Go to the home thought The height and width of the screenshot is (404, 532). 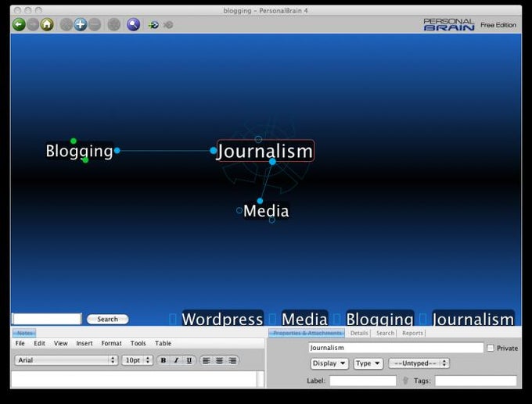(47, 25)
